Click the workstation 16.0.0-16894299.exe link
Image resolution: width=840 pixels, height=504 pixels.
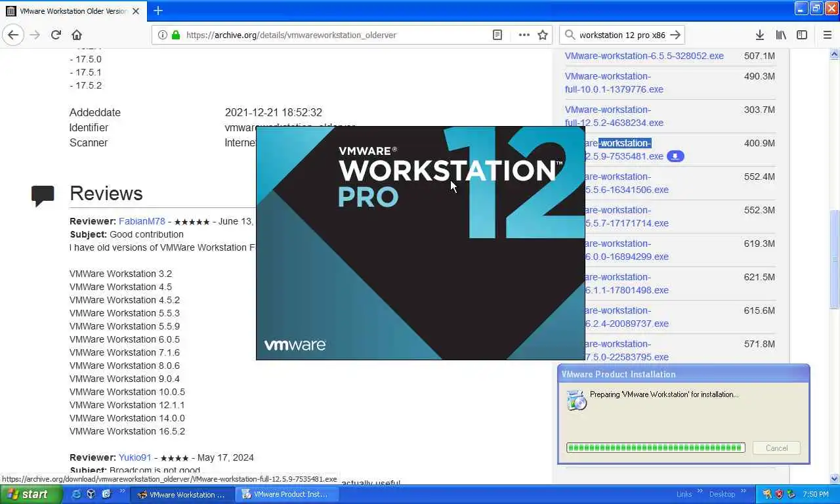click(627, 250)
